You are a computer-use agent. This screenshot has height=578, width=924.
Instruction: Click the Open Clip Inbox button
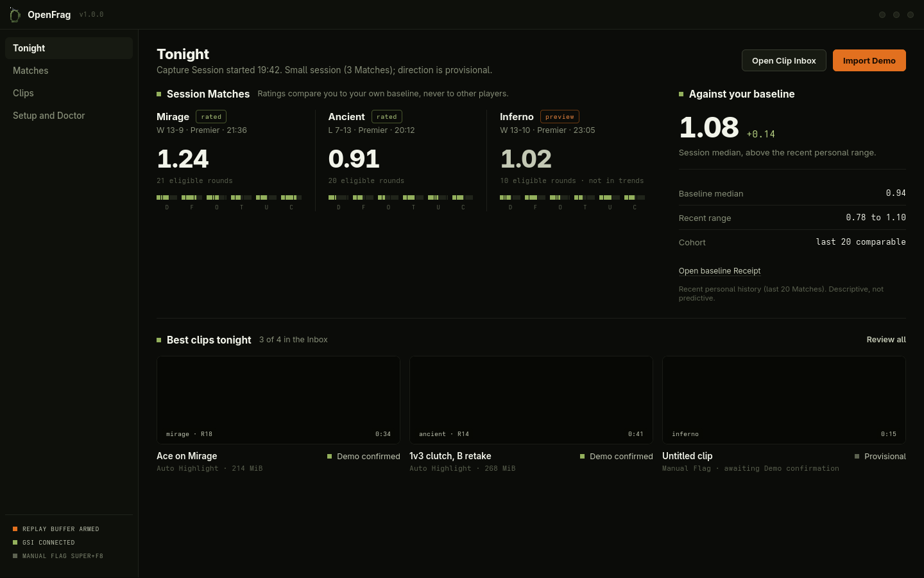point(783,60)
